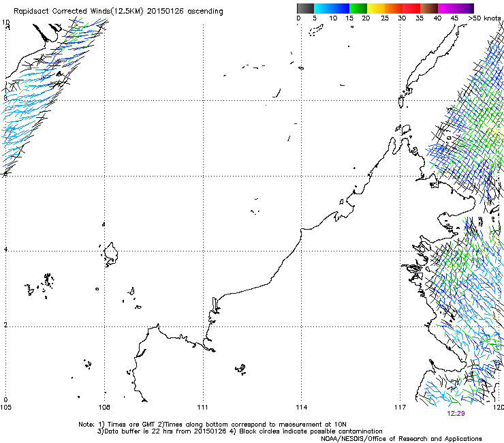This screenshot has height=443, width=504.
Task: Click the '20' label under the color legend
Action: click(366, 18)
